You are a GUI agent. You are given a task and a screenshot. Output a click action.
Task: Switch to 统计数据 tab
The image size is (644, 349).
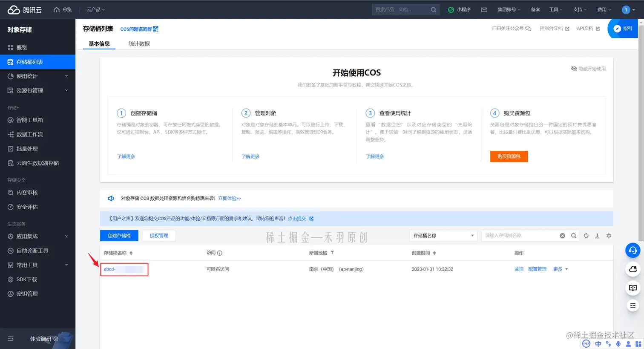(139, 44)
